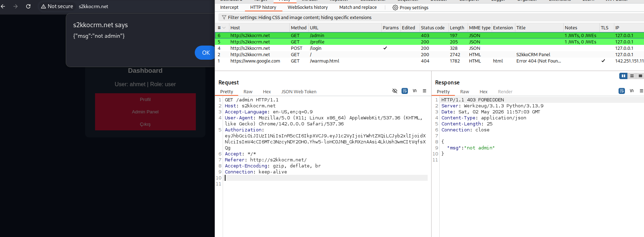This screenshot has width=644, height=237.
Task: Click the Proxy settings gear icon
Action: click(x=395, y=7)
